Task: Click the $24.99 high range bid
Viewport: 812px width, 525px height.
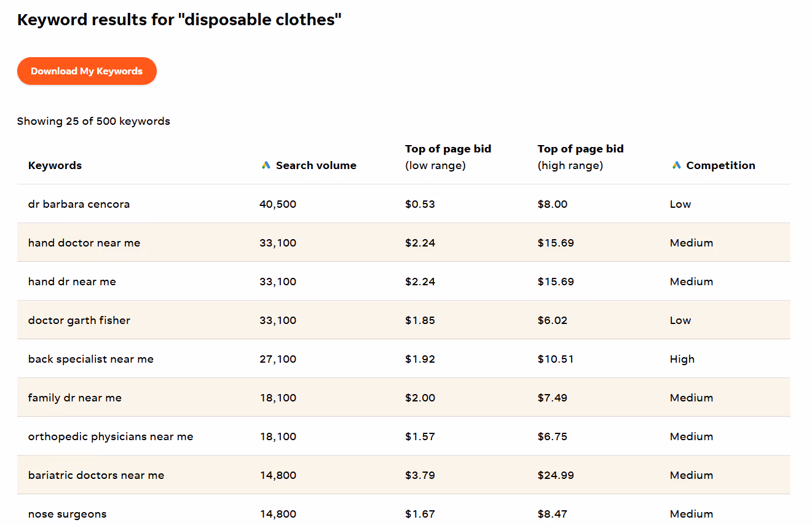Action: [556, 475]
